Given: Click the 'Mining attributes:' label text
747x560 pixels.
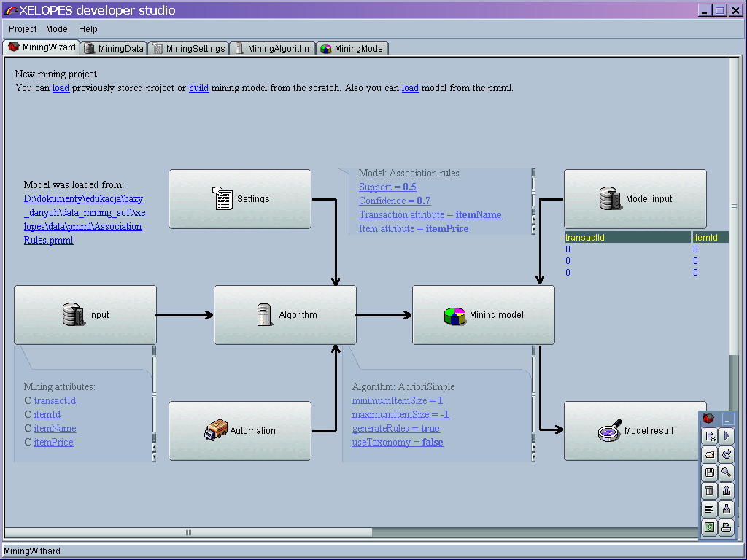Looking at the screenshot, I should pos(60,387).
